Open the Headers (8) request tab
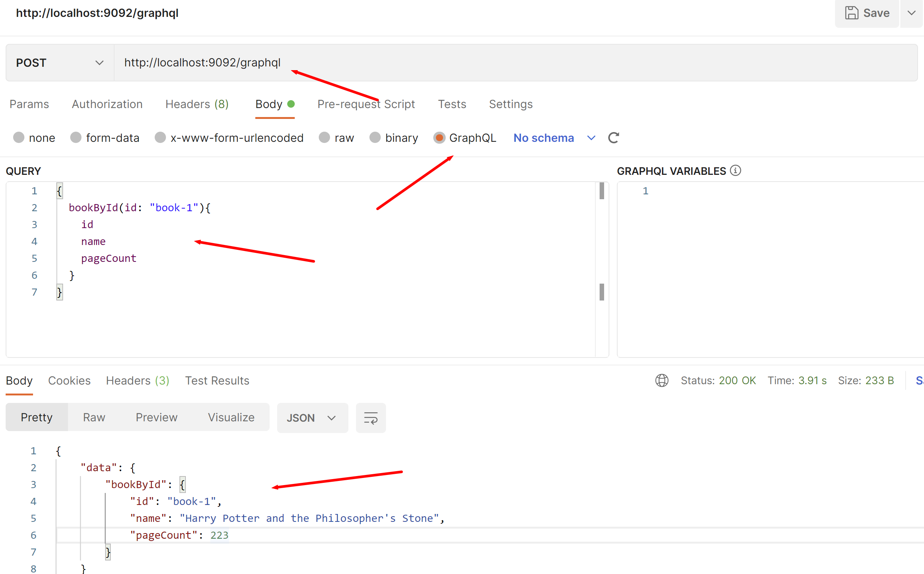This screenshot has height=574, width=924. tap(197, 104)
